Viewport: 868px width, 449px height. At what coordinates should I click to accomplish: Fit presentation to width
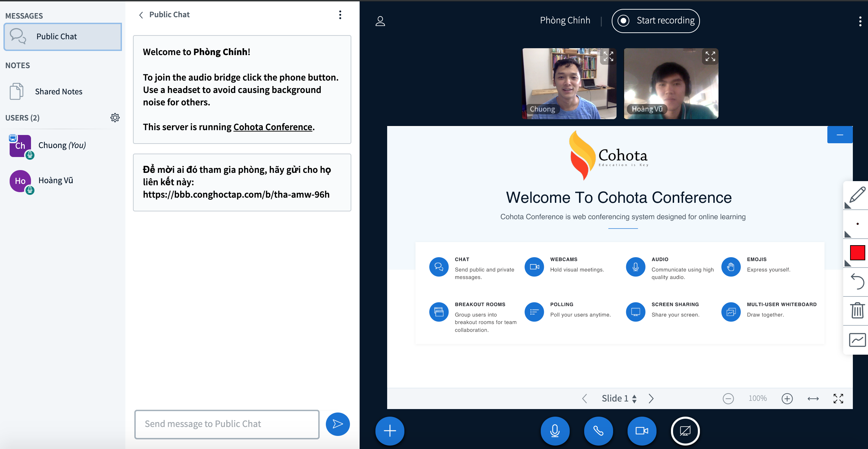coord(813,399)
